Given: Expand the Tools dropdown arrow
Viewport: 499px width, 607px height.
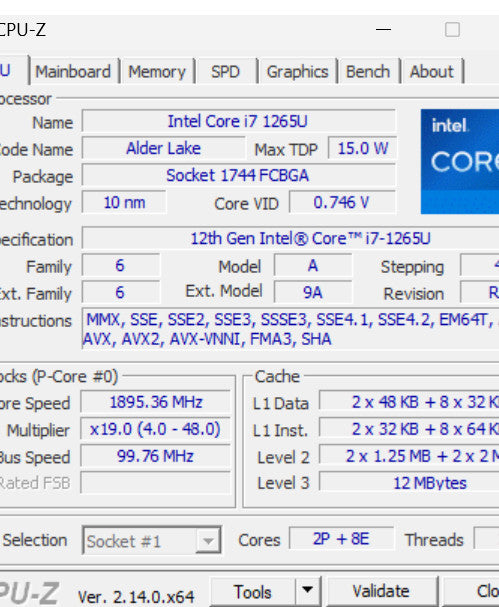Looking at the screenshot, I should point(307,591).
